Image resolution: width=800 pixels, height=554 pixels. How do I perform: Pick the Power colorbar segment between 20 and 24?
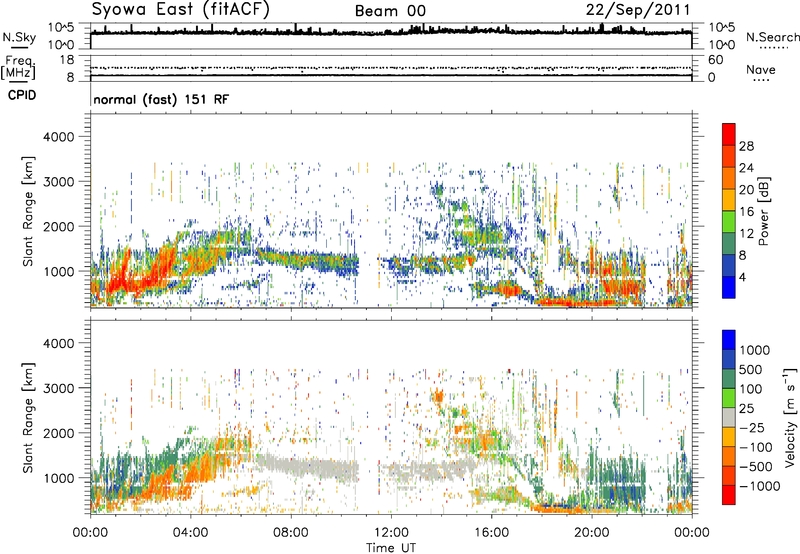point(729,179)
